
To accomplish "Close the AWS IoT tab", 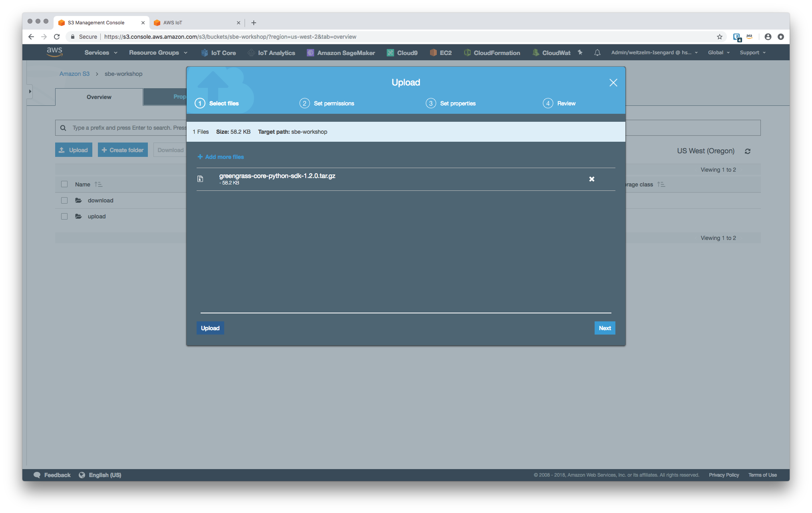I will point(238,23).
